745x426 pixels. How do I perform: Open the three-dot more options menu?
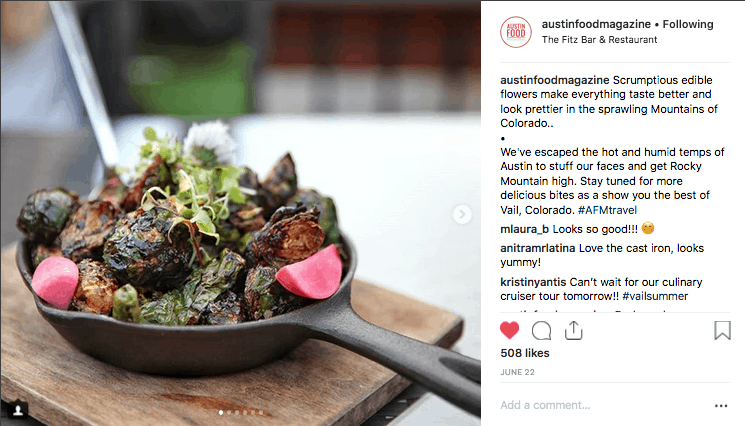721,406
